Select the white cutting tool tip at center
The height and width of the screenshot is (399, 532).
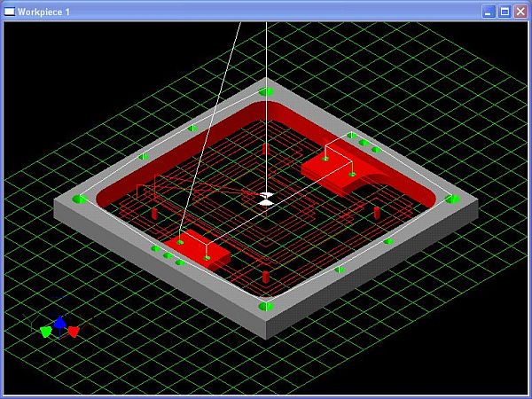tap(265, 202)
